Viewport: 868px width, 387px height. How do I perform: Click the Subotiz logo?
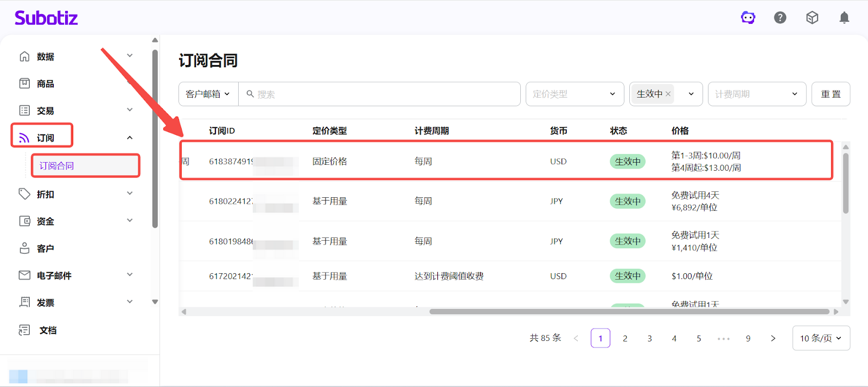[x=46, y=18]
